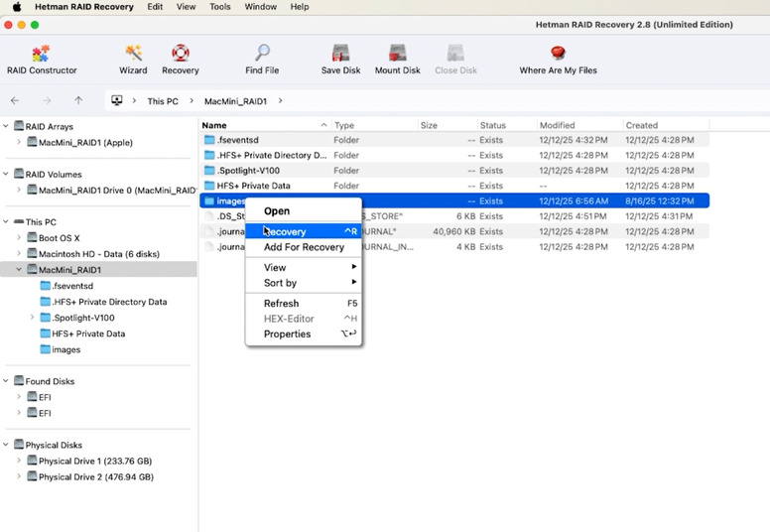This screenshot has width=770, height=532.
Task: Go forward with the right arrow
Action: (x=47, y=100)
